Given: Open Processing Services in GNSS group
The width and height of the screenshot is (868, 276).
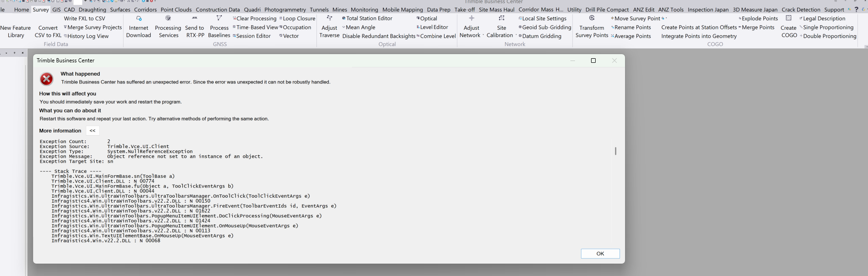Looking at the screenshot, I should [168, 27].
